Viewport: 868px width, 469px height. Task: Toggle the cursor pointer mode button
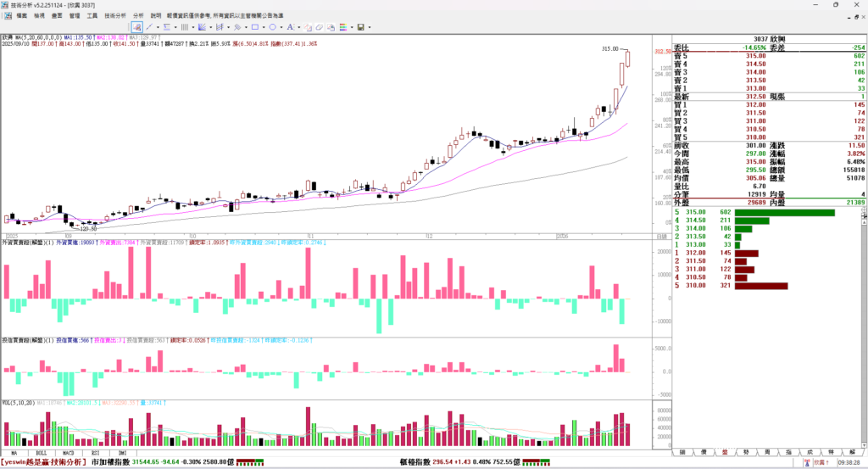click(136, 27)
